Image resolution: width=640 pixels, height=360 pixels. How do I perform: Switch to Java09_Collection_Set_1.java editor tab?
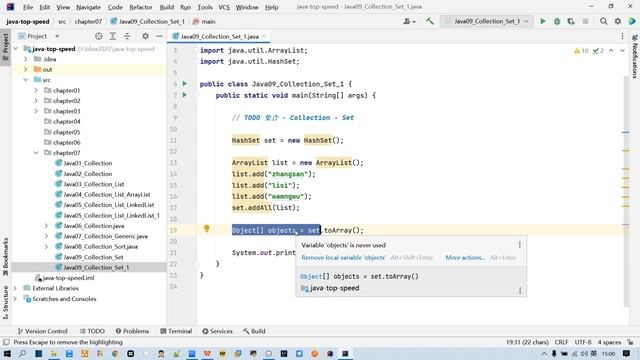[x=220, y=36]
